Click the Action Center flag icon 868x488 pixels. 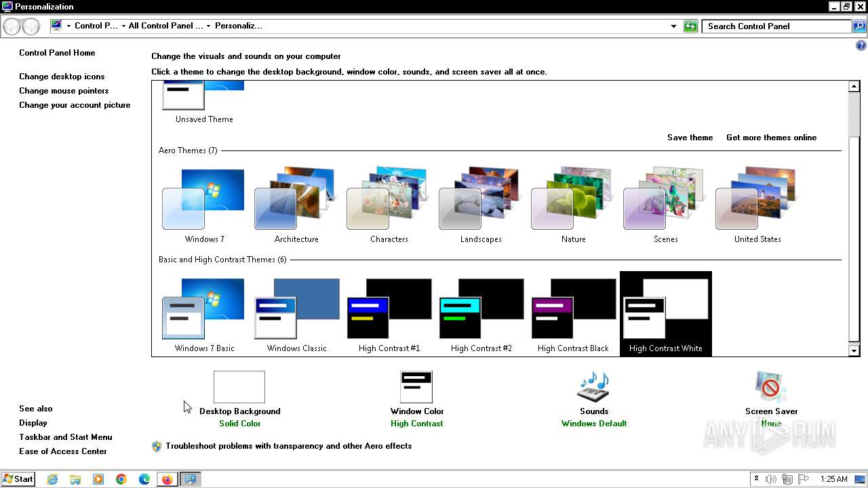pyautogui.click(x=804, y=479)
